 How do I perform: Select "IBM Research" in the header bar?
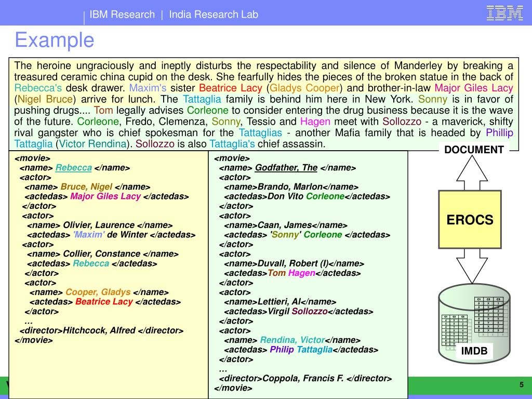122,15
